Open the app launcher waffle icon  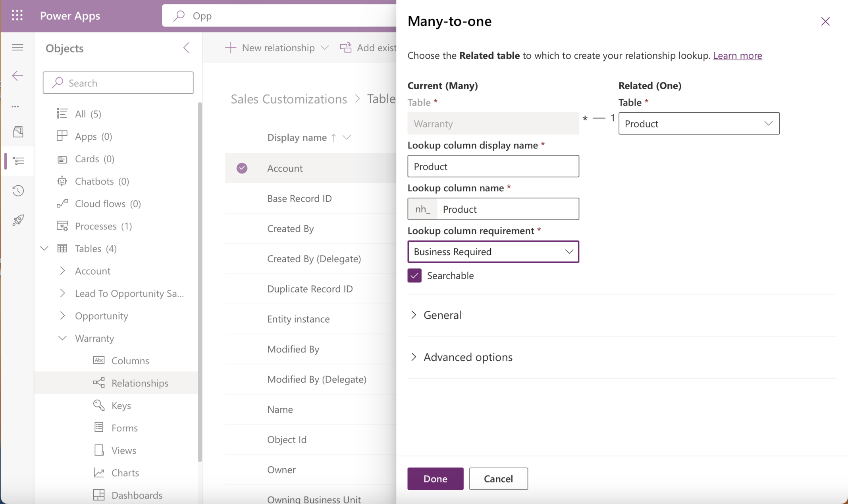point(17,15)
